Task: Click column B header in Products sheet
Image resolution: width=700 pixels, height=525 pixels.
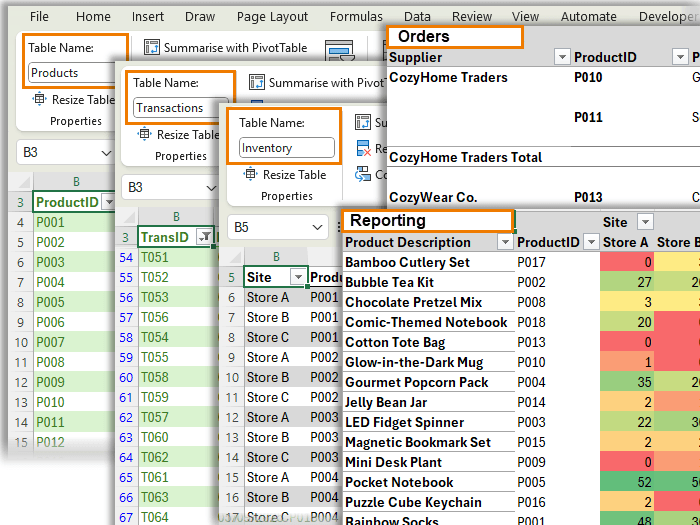Action: pyautogui.click(x=76, y=182)
